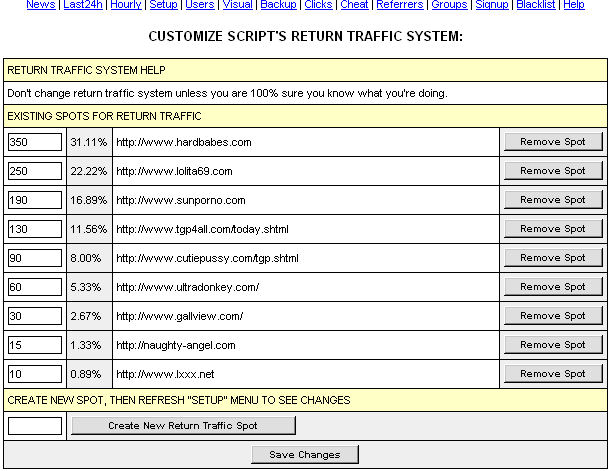Open the Groups link
Viewport: 612px width, 471px height.
(x=449, y=4)
